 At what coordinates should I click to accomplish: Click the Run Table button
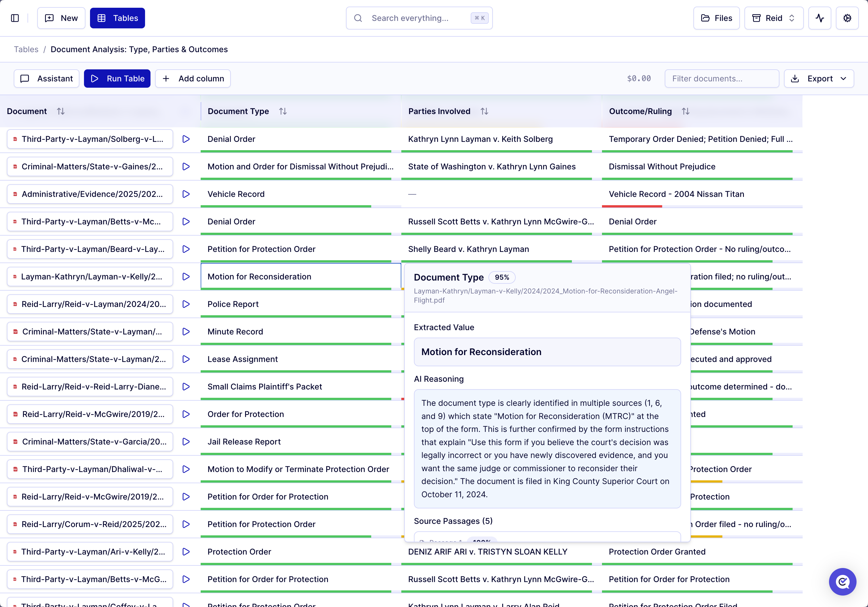tap(117, 78)
